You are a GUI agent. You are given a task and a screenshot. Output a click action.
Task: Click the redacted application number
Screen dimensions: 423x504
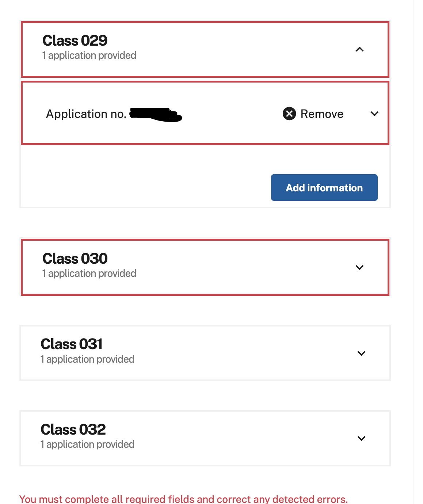coord(155,114)
